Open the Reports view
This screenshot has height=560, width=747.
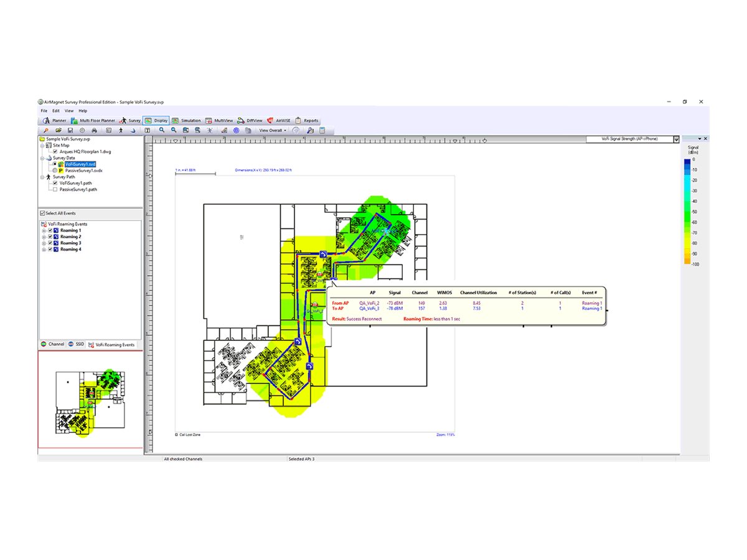[x=307, y=121]
